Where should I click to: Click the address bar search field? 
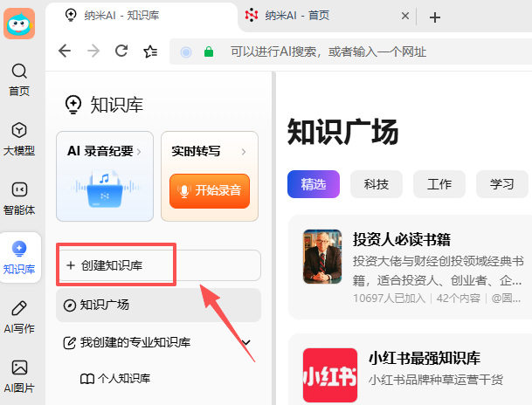[349, 51]
